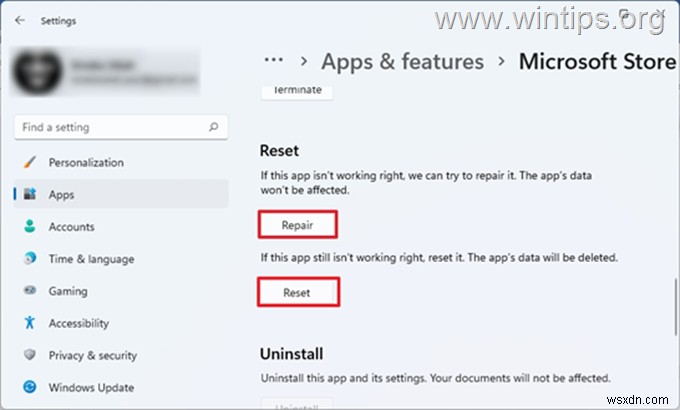Open Accessibility settings
680x410 pixels.
pos(121,323)
